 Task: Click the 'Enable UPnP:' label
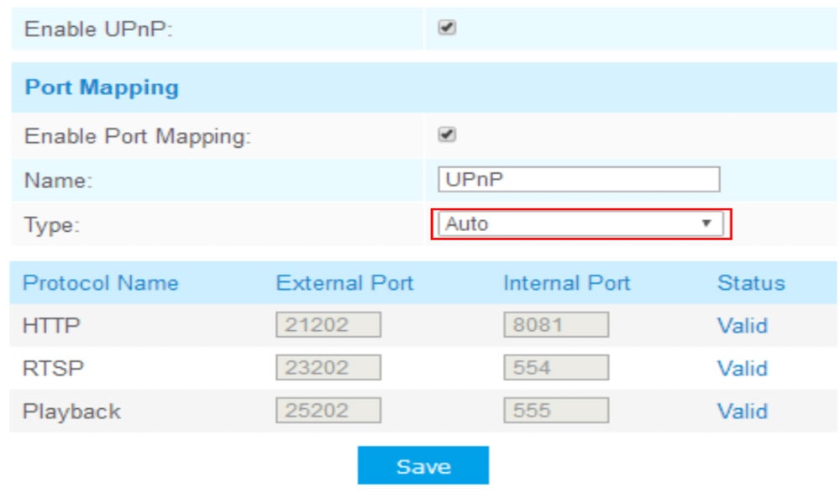(x=98, y=29)
